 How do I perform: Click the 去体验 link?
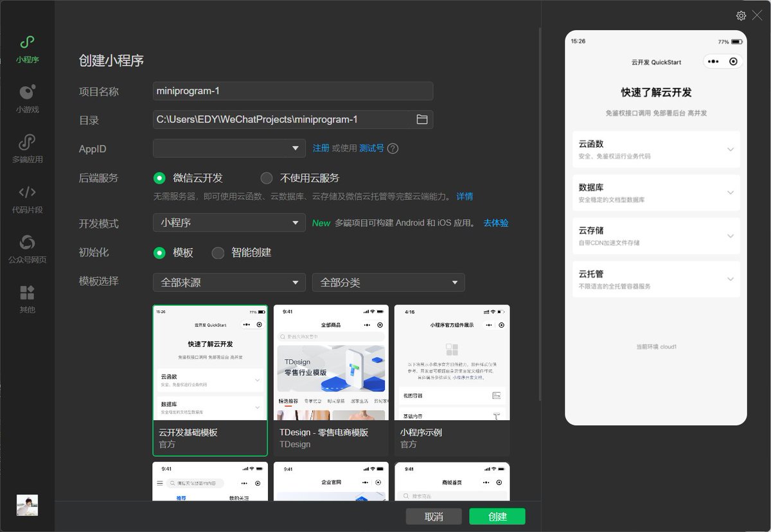pos(496,223)
